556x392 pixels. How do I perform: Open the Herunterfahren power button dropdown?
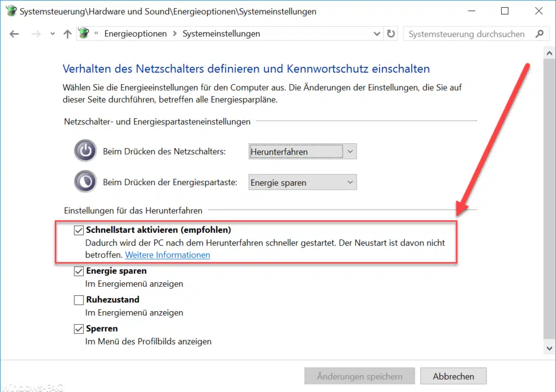tap(302, 152)
